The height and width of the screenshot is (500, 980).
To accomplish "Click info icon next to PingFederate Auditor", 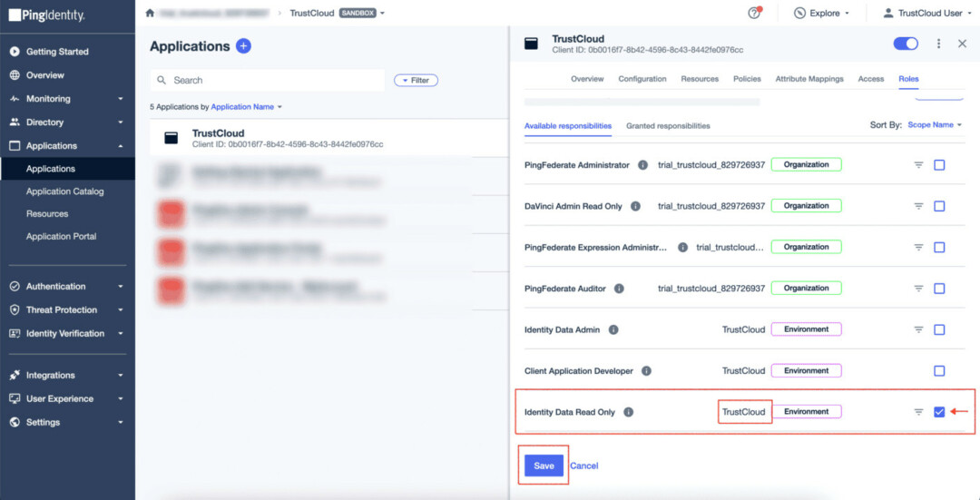I will [x=620, y=289].
